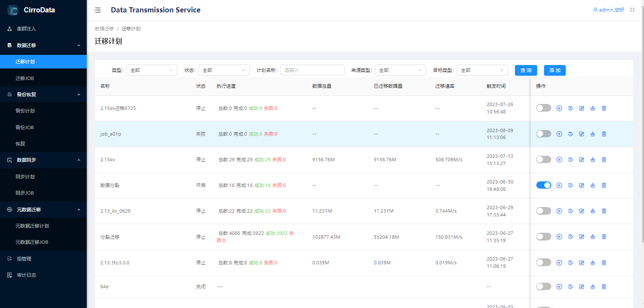Enable the job_a01p plan switch
This screenshot has height=308, width=644.
coord(544,134)
